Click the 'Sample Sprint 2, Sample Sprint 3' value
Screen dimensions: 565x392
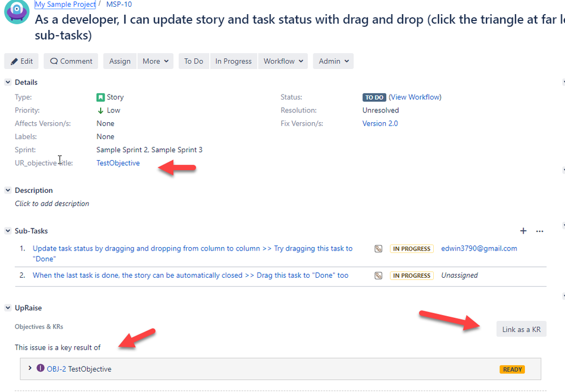point(149,150)
